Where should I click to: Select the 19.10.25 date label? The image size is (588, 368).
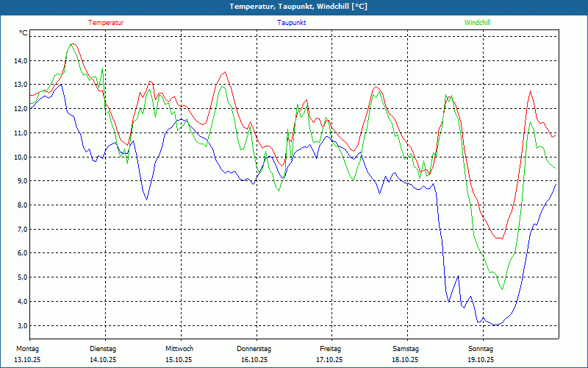click(481, 360)
